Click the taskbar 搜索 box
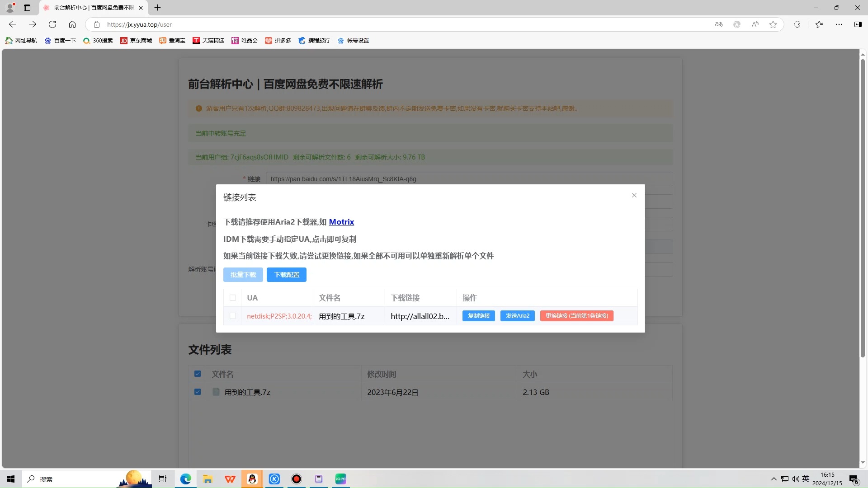Image resolution: width=868 pixels, height=488 pixels. 86,479
